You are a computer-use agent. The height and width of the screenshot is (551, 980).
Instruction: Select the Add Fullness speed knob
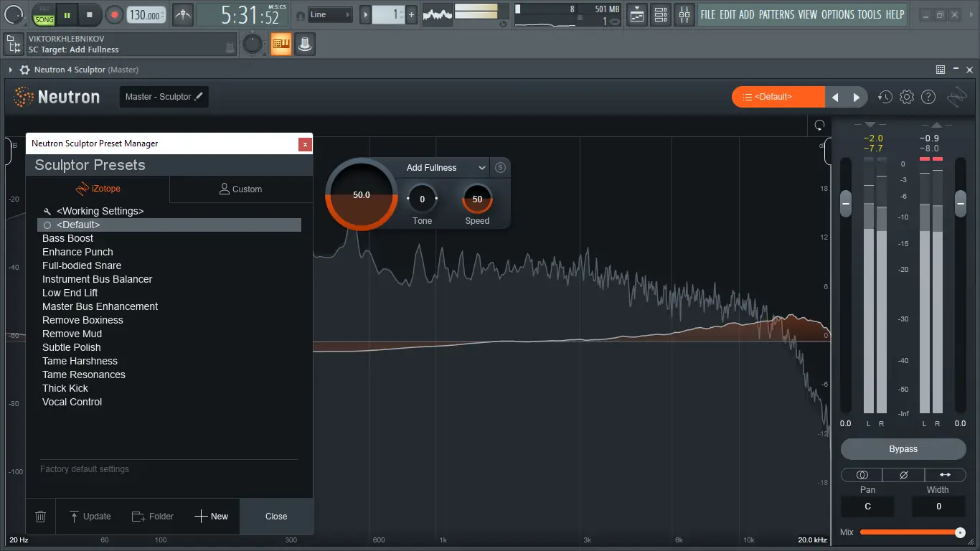click(476, 199)
